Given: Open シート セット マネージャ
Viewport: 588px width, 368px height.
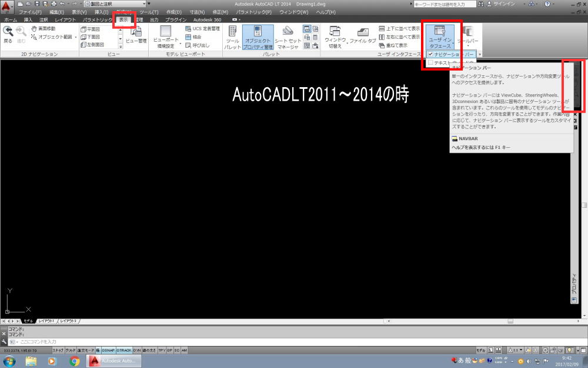Looking at the screenshot, I should click(x=288, y=38).
